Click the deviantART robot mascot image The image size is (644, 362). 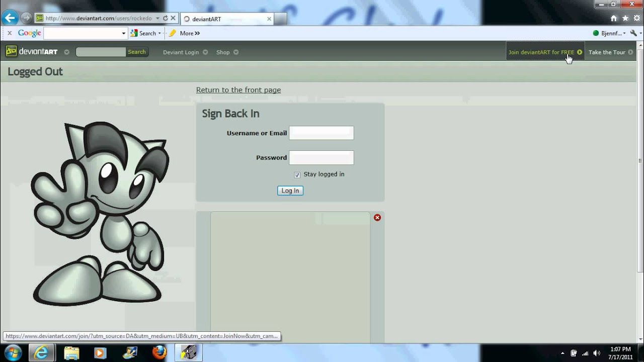pos(100,213)
